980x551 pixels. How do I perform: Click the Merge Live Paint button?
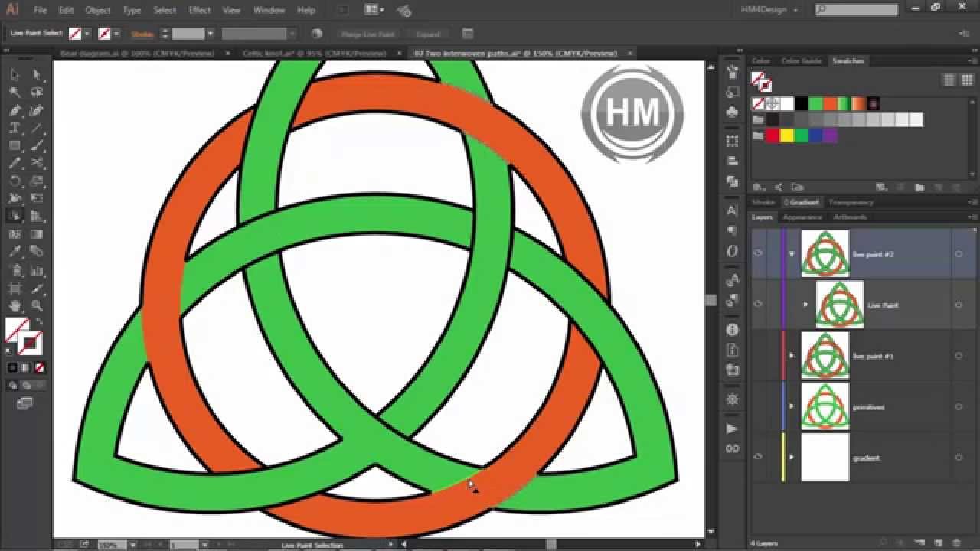click(x=367, y=34)
